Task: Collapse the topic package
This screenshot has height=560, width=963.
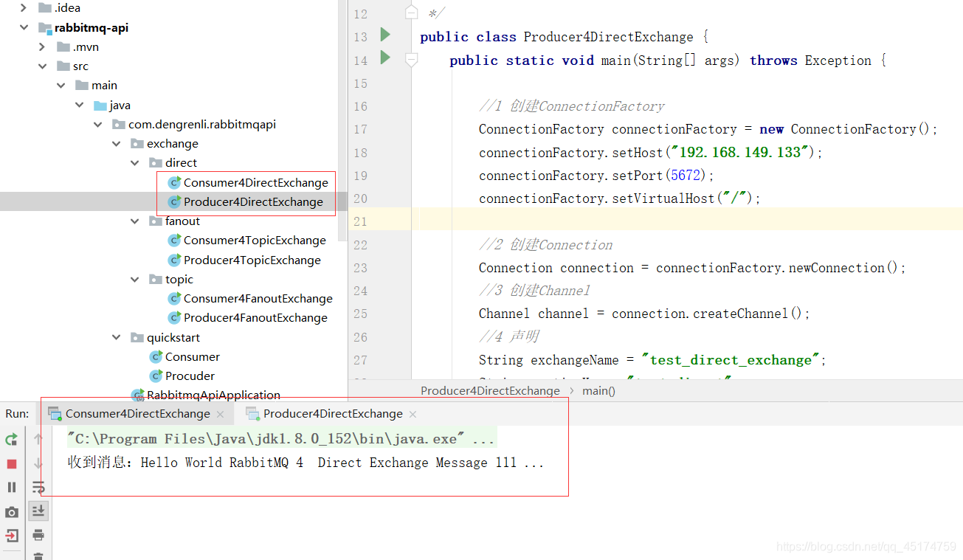Action: [x=135, y=279]
